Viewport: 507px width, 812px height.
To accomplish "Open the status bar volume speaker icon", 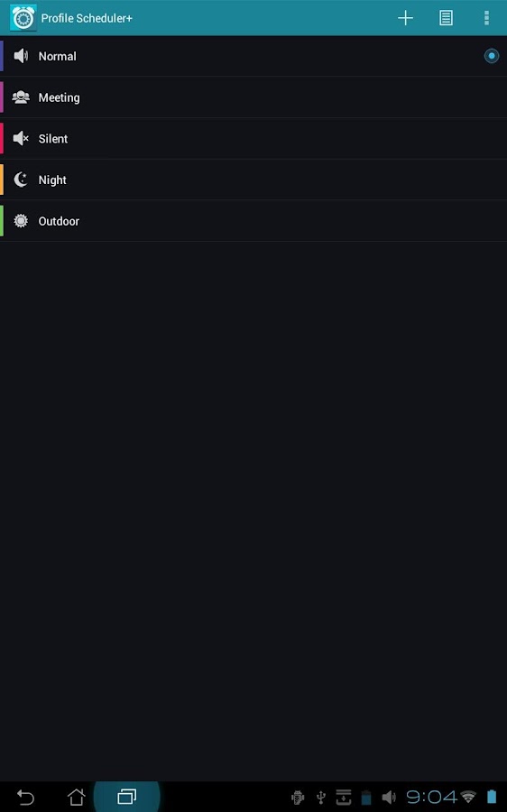I will [x=389, y=798].
